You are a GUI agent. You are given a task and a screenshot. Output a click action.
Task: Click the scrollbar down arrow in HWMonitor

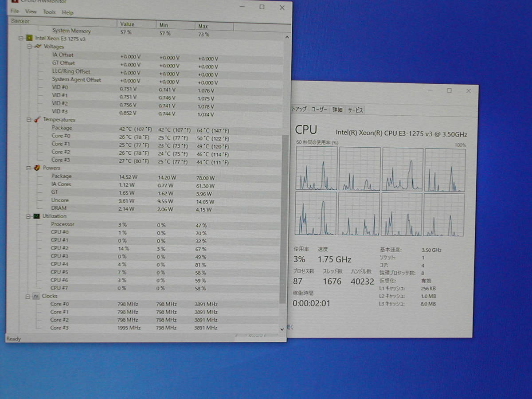282,329
